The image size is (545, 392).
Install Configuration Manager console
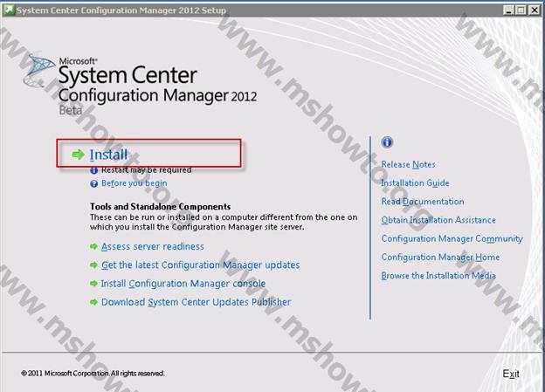[183, 284]
